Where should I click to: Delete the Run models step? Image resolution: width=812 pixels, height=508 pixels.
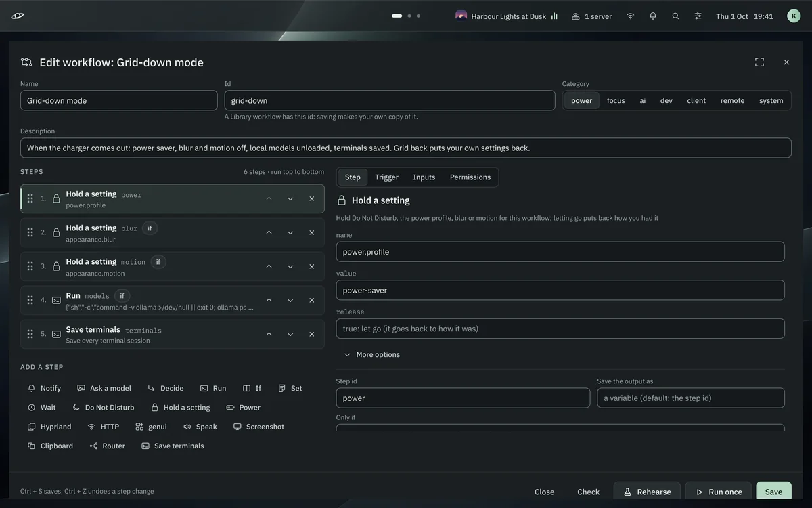(x=312, y=300)
